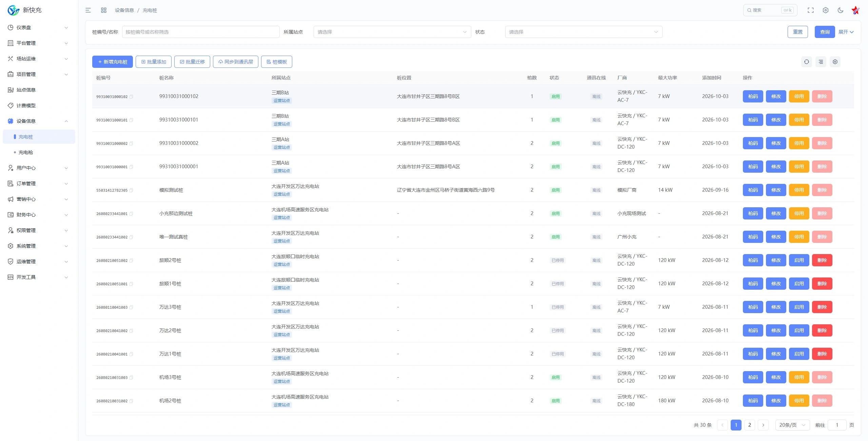The height and width of the screenshot is (441, 868).
Task: Refresh the table with the reload icon
Action: pos(807,62)
